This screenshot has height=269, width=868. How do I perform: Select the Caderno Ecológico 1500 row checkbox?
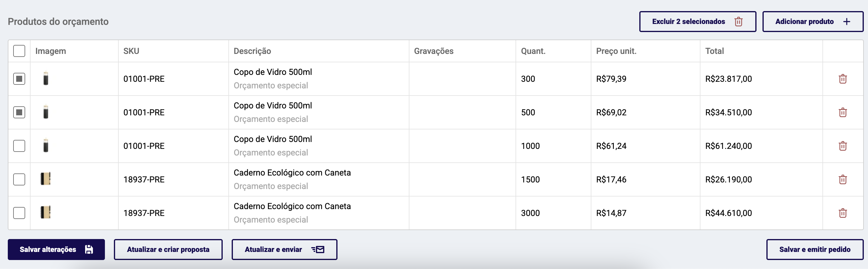[19, 179]
